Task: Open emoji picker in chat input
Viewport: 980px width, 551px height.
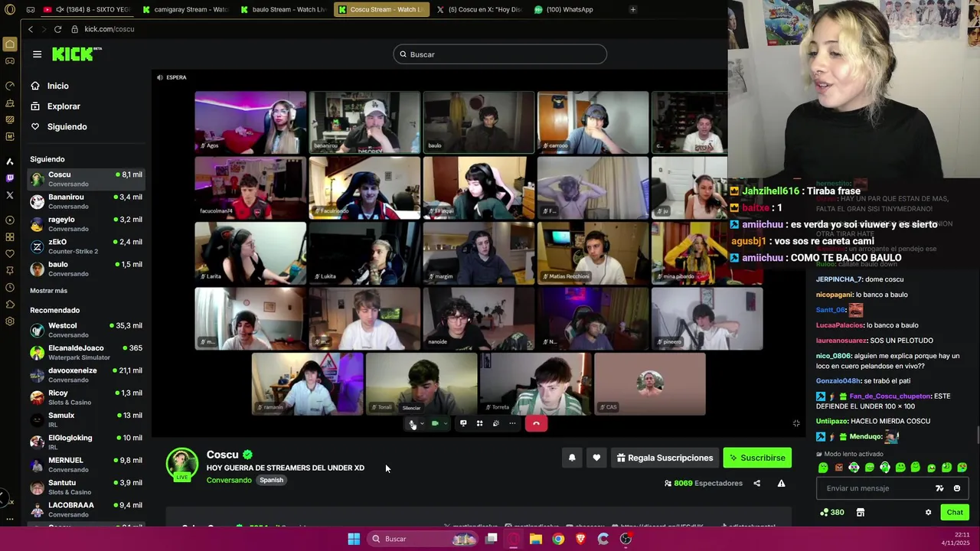Action: [x=956, y=488]
